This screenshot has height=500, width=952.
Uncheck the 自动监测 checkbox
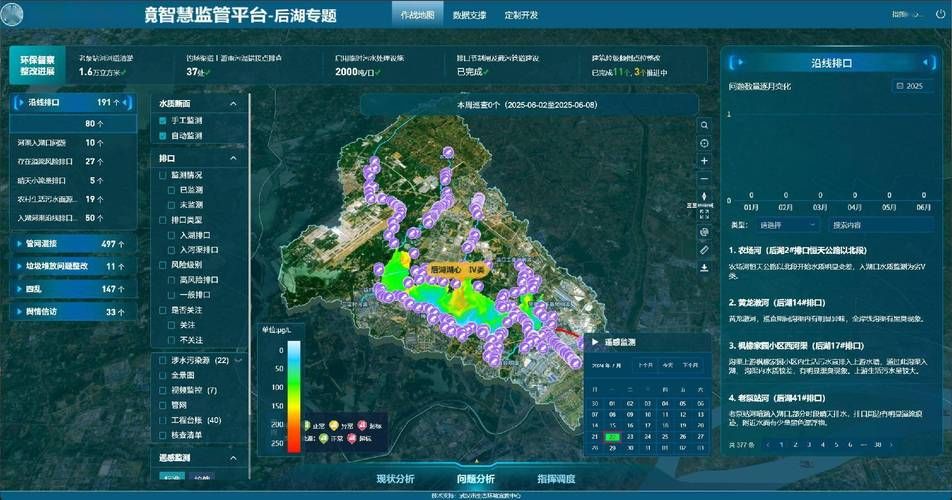coord(163,135)
